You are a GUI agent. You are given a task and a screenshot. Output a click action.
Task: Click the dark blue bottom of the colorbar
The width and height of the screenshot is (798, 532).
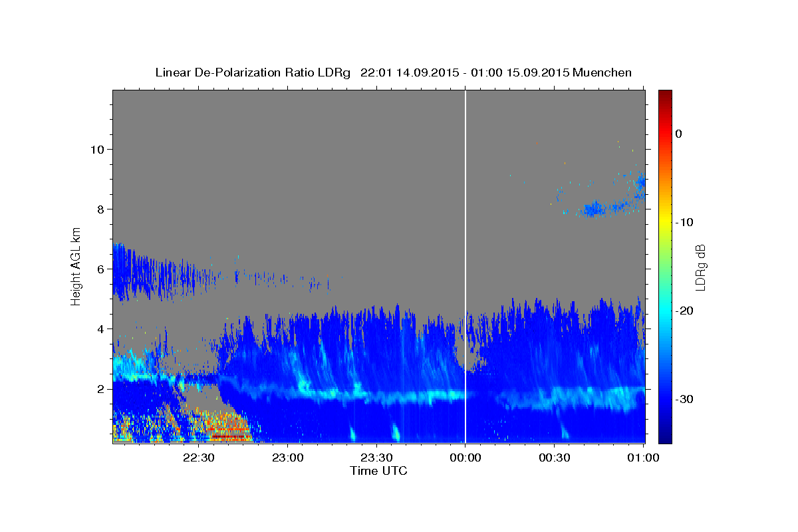point(665,438)
